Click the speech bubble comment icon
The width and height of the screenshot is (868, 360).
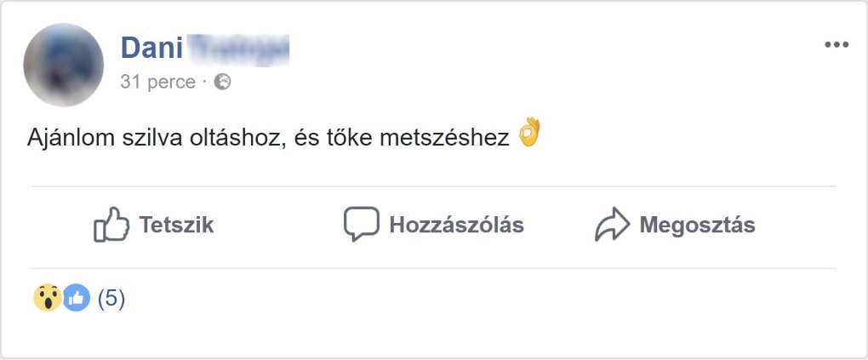361,225
